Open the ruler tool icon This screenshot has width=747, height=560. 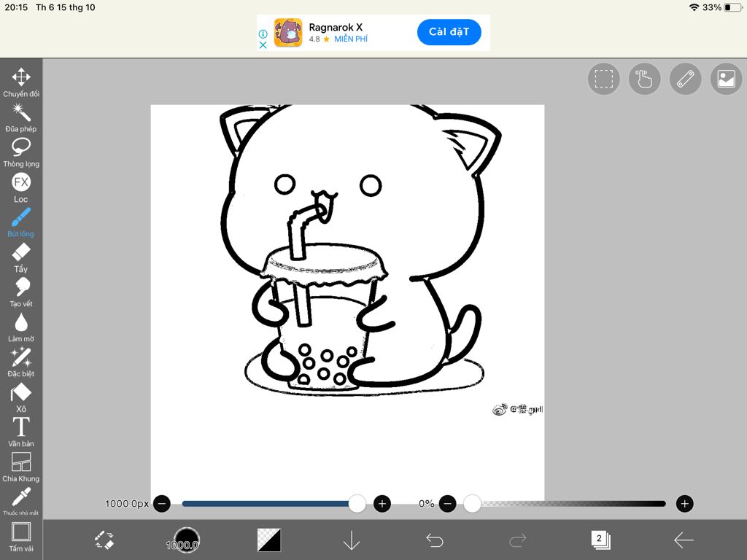tap(686, 79)
